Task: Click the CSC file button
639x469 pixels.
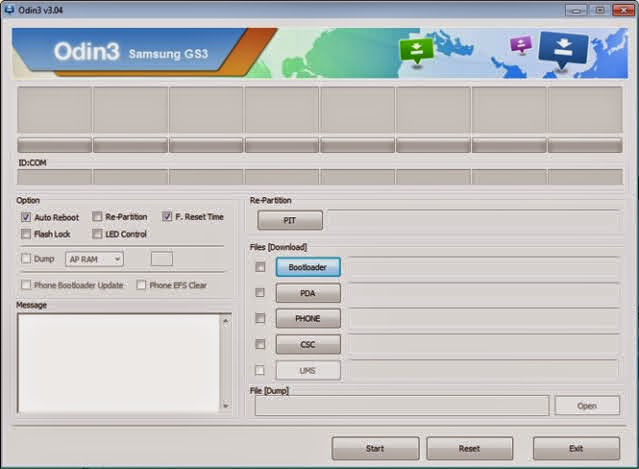Action: coord(308,345)
